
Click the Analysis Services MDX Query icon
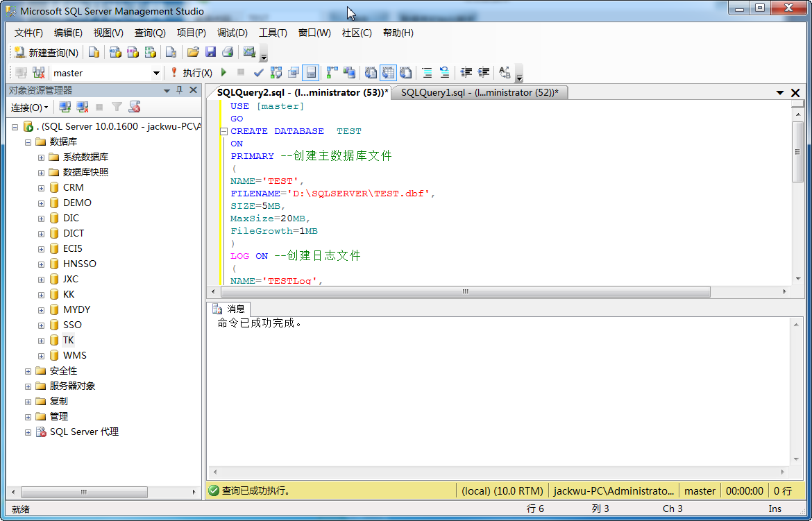point(115,52)
